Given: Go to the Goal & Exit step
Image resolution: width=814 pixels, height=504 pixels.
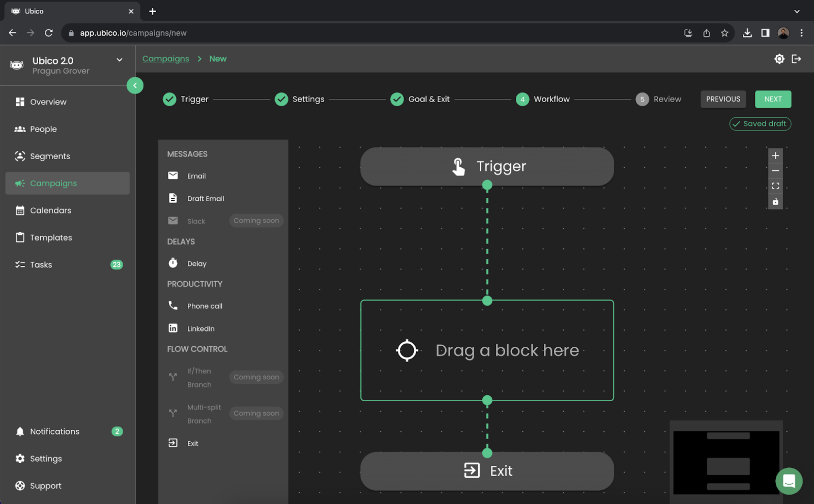Looking at the screenshot, I should coord(420,99).
